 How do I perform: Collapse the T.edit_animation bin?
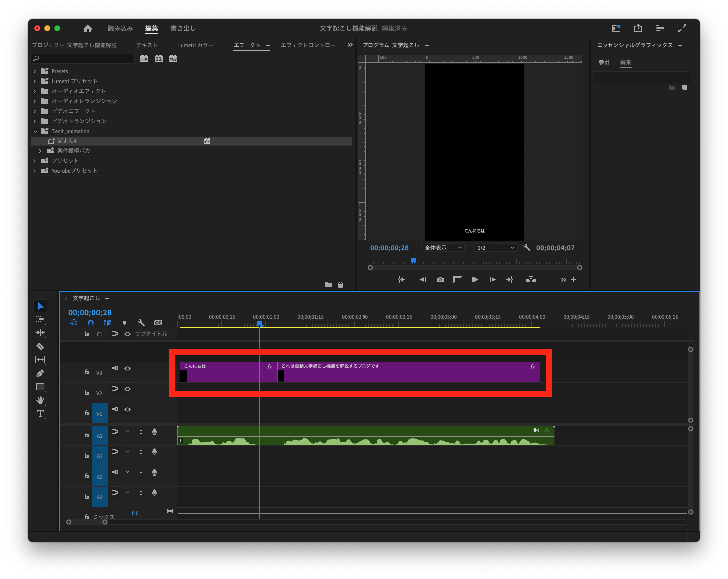pos(35,131)
